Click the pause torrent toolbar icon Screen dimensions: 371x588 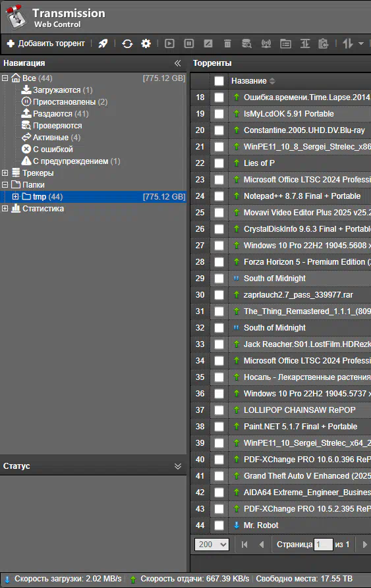189,43
